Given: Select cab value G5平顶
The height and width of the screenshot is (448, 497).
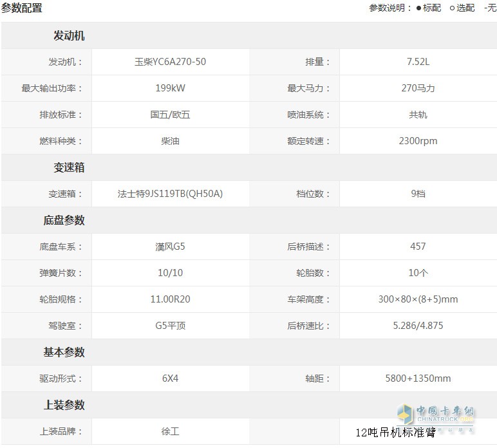Looking at the screenshot, I should 170,326.
